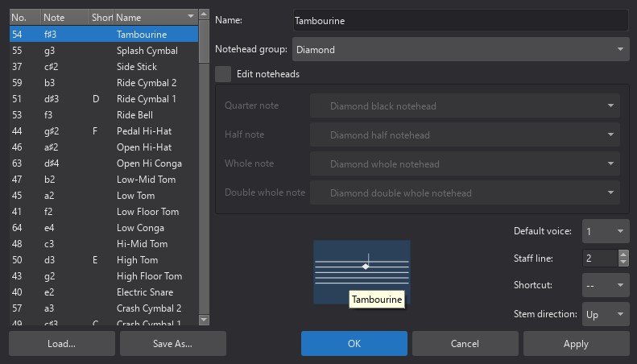The image size is (637, 364).
Task: Sort drum list by No. column header
Action: point(24,17)
